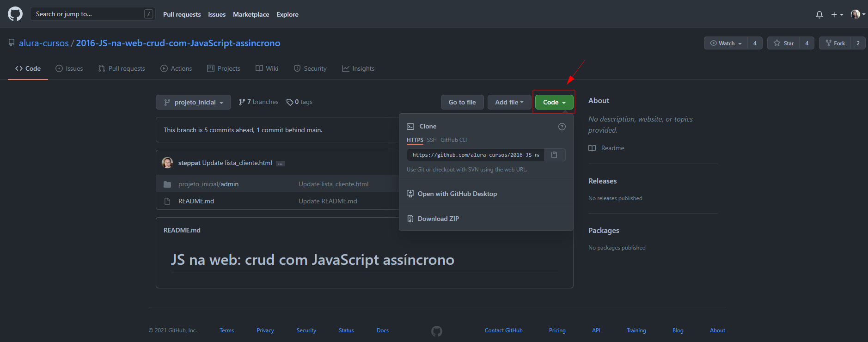This screenshot has width=868, height=342.
Task: Open the 2016-JS-na-web-crud repository title link
Action: click(x=178, y=43)
